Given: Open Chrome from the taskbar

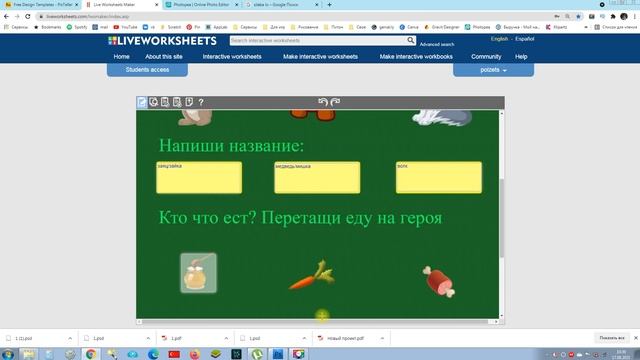Looking at the screenshot, I should tap(91, 354).
